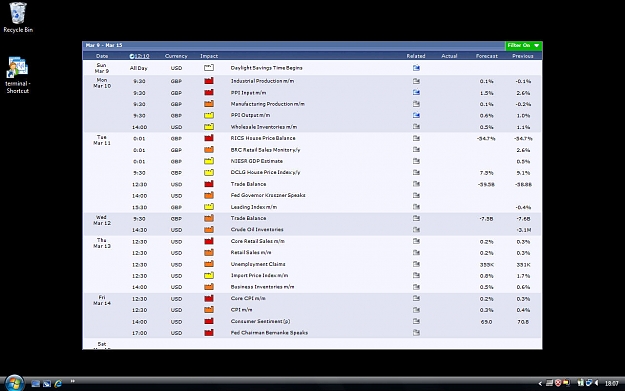Open related folder for Wholesale Inventories m/m
Viewport: 625px width, 391px height.
[x=416, y=127]
